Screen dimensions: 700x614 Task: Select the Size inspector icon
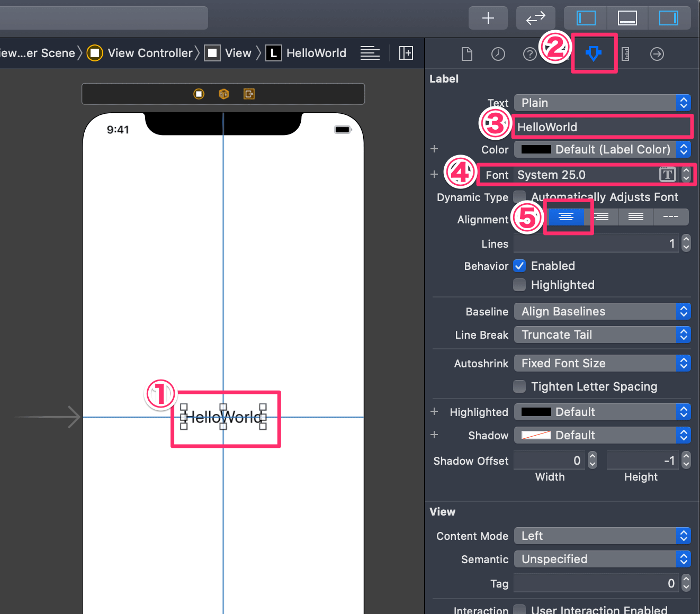[625, 53]
